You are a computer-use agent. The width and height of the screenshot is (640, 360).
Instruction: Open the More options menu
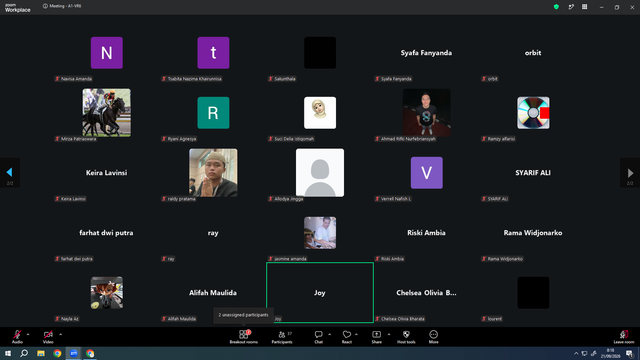click(433, 337)
